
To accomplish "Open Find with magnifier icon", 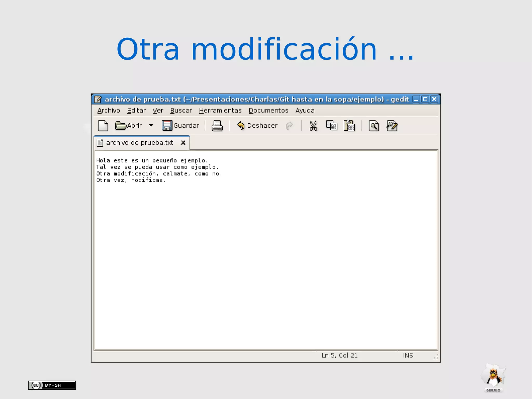I will [374, 126].
